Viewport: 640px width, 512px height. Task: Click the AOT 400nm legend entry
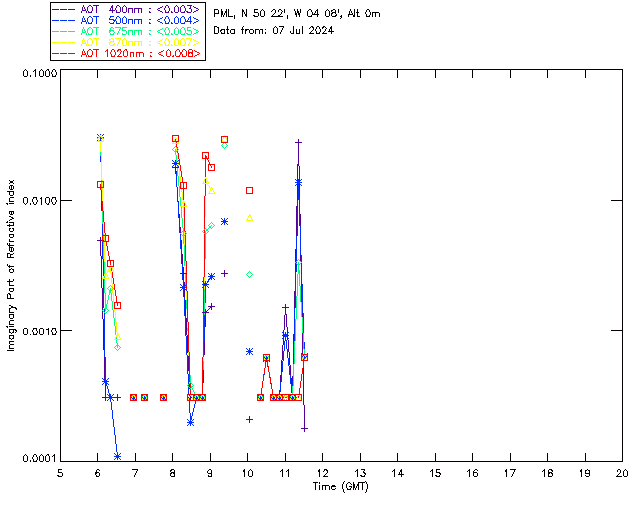pyautogui.click(x=127, y=7)
